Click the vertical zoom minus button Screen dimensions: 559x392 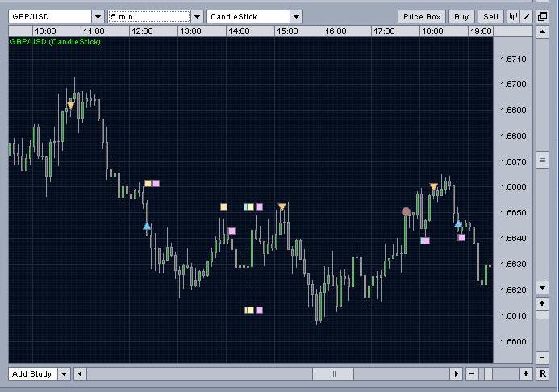(x=542, y=357)
